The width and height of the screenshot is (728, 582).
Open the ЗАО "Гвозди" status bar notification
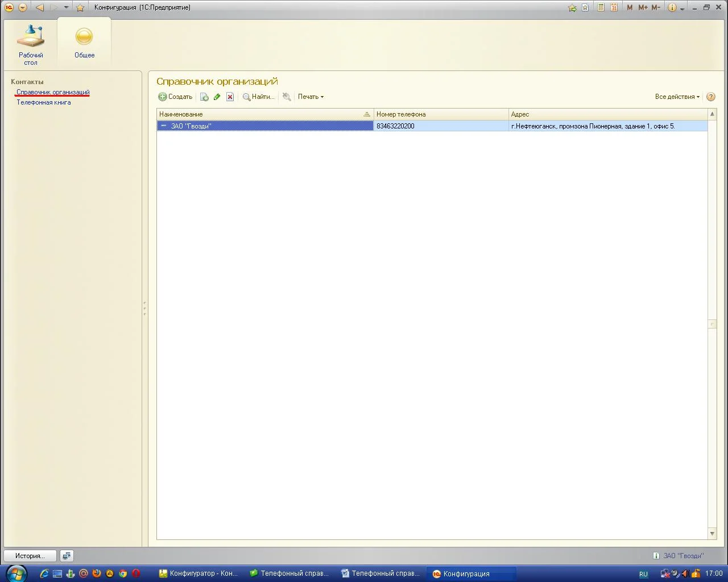(x=679, y=556)
